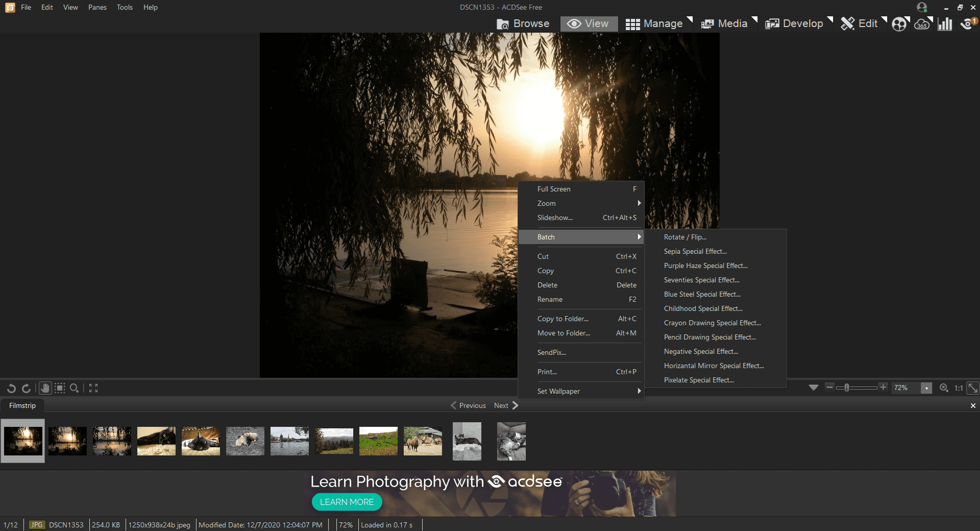Click the Fit Image diagonal-arrow icon

[x=973, y=388]
